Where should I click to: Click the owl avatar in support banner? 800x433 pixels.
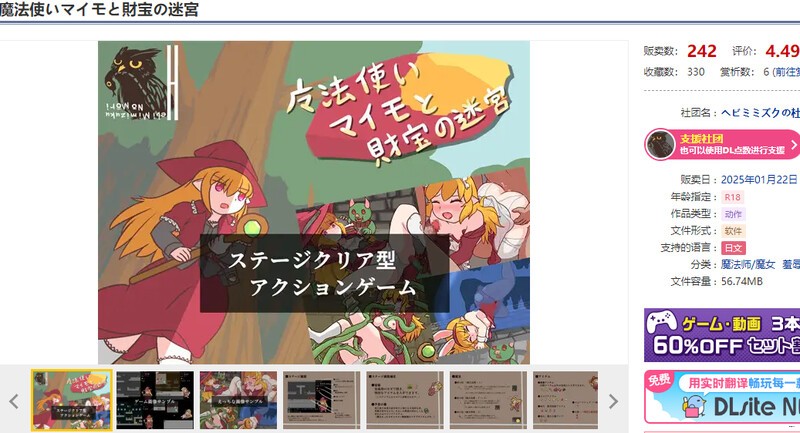point(660,144)
